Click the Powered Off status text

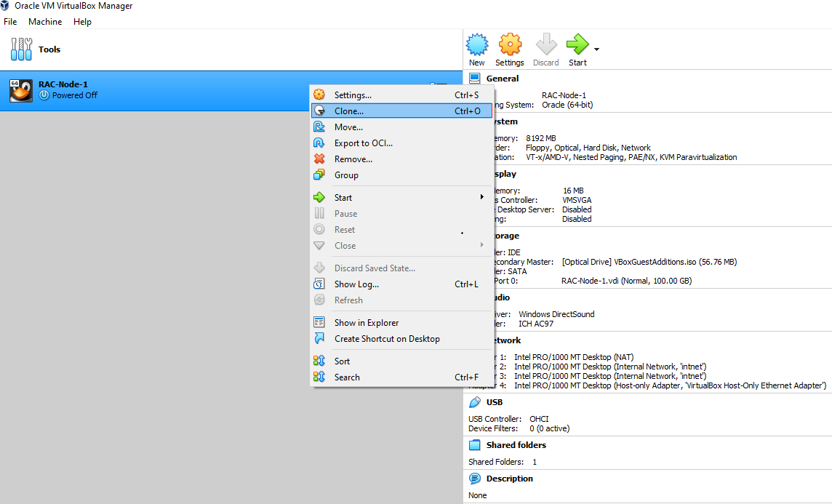75,95
